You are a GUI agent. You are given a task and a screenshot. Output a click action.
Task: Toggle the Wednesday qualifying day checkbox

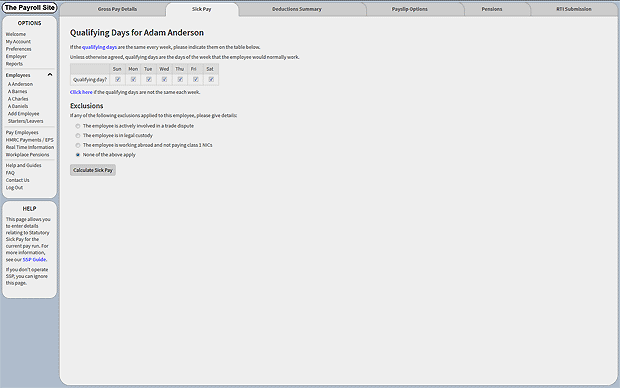[164, 79]
